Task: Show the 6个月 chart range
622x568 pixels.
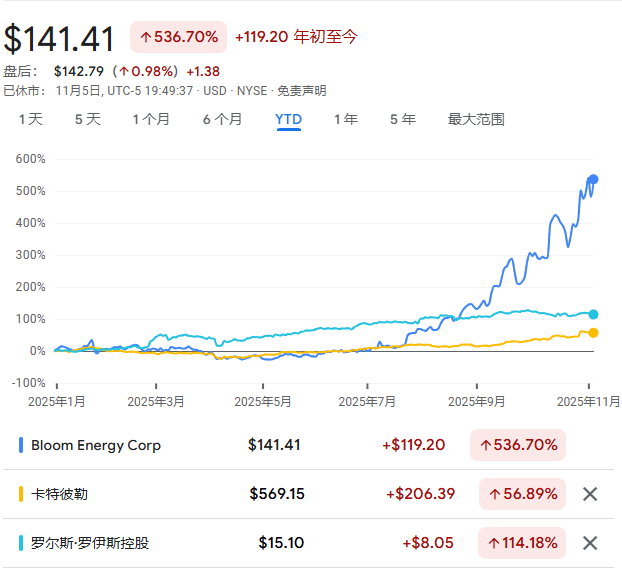Action: click(x=222, y=120)
